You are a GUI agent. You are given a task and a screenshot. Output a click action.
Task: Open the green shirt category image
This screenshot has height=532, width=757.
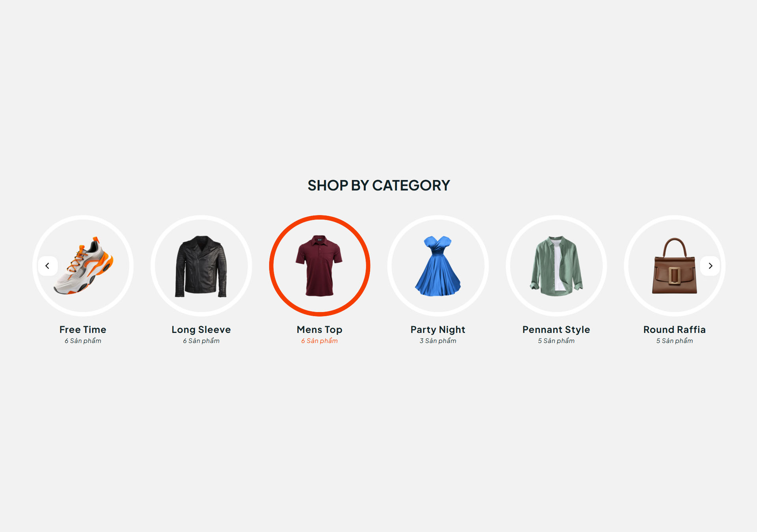(556, 266)
